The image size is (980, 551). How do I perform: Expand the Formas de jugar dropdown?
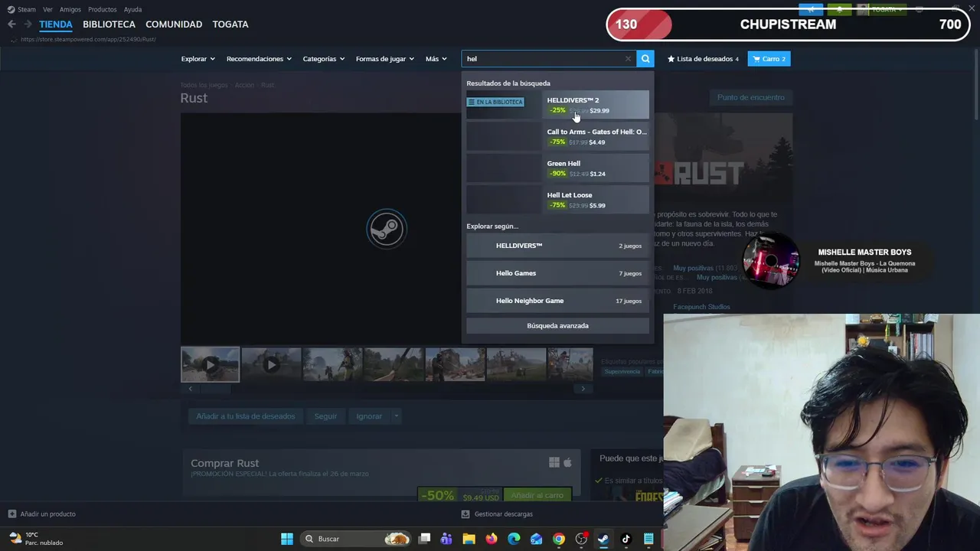pyautogui.click(x=384, y=59)
